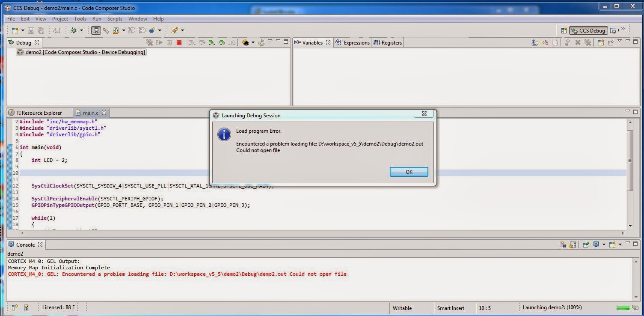Open the New file dropdown arrow
Viewport: 644px width, 316px height.
[23, 30]
